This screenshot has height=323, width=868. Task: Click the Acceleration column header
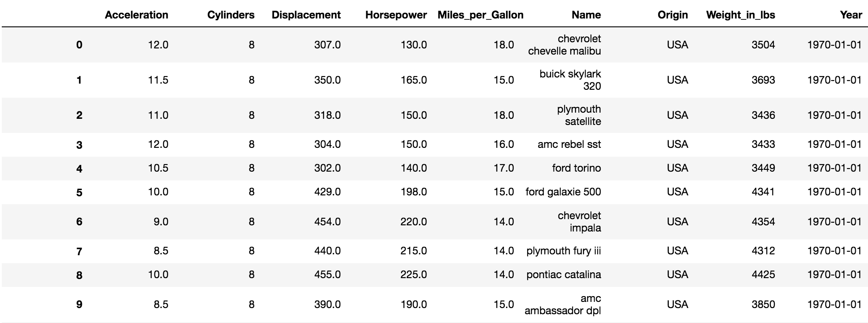click(136, 15)
